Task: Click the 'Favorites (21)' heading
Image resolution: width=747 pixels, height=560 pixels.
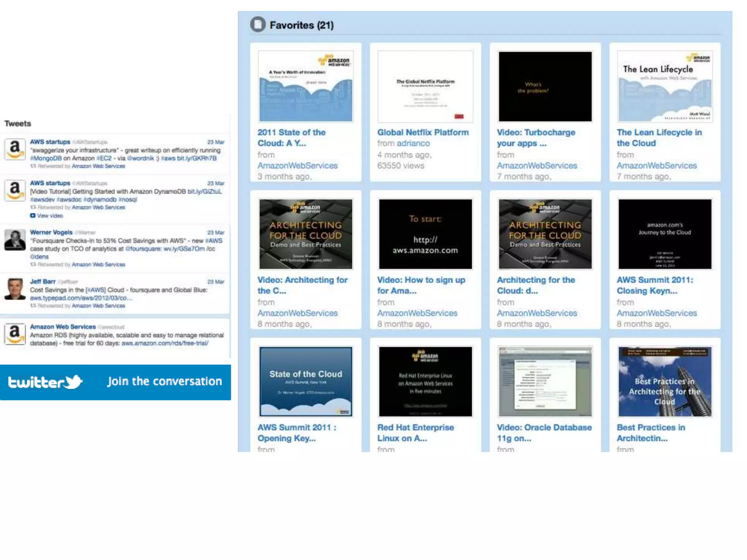Action: 302,25
